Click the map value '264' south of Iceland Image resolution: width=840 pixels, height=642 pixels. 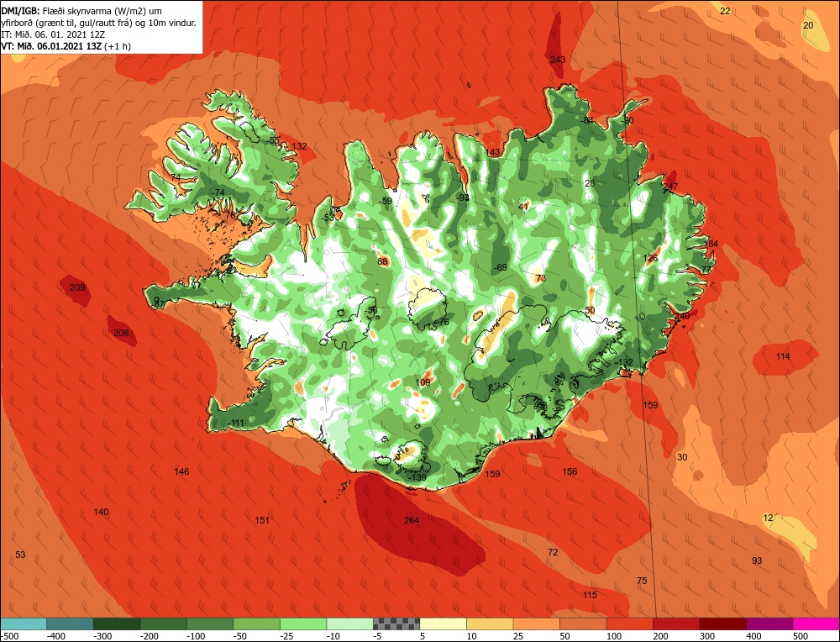(412, 520)
